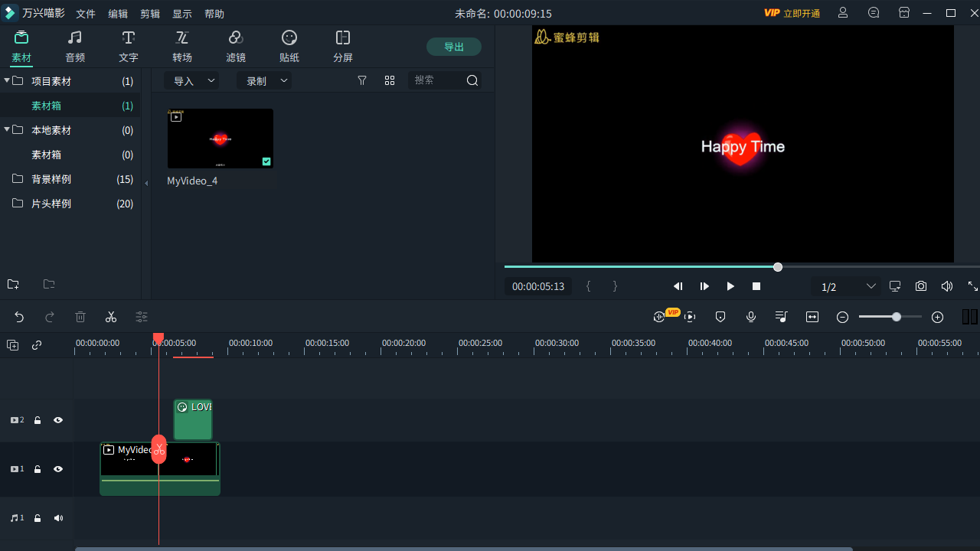Open the audio mixer tool

pos(782,317)
